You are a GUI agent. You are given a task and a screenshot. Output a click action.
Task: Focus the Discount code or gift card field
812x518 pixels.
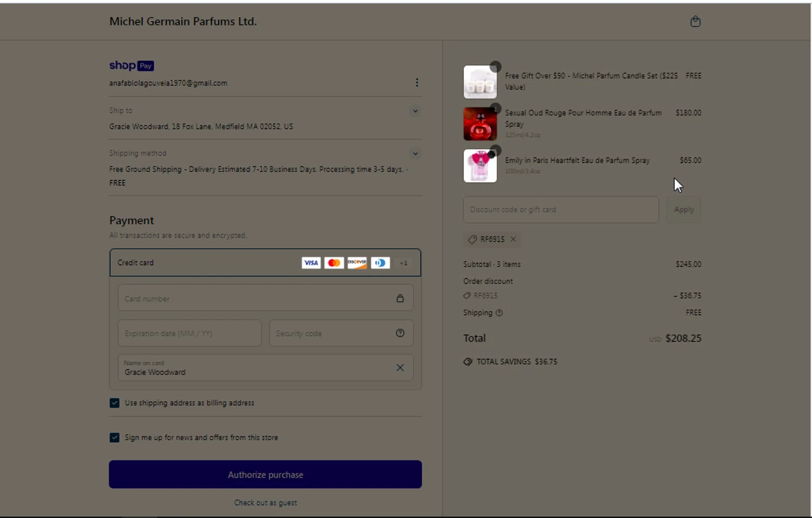561,210
